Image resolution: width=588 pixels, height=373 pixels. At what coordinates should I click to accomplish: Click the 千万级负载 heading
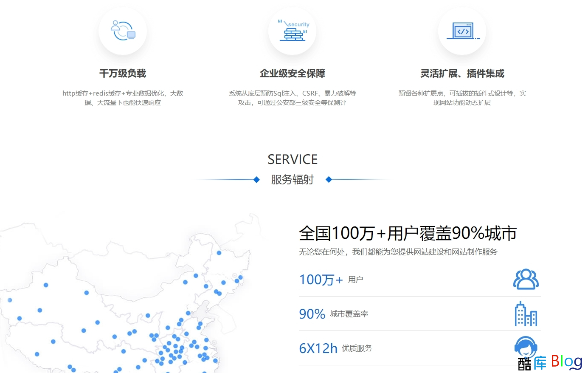123,73
